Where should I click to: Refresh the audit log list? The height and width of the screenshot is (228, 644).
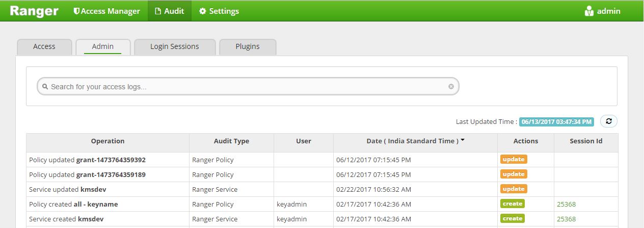coord(609,121)
